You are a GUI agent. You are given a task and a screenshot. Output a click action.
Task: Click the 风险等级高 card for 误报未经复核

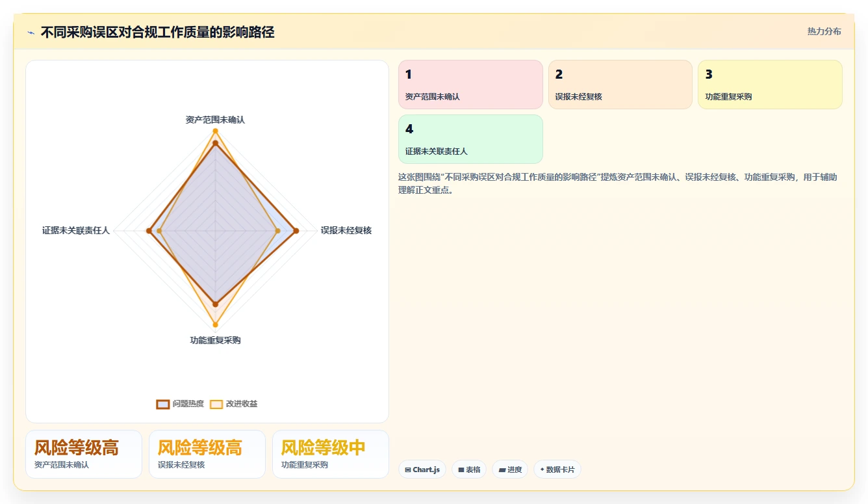(x=207, y=454)
